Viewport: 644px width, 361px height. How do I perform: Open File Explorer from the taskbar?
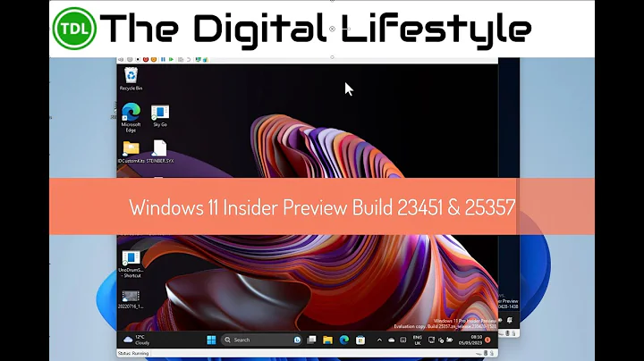pos(327,340)
